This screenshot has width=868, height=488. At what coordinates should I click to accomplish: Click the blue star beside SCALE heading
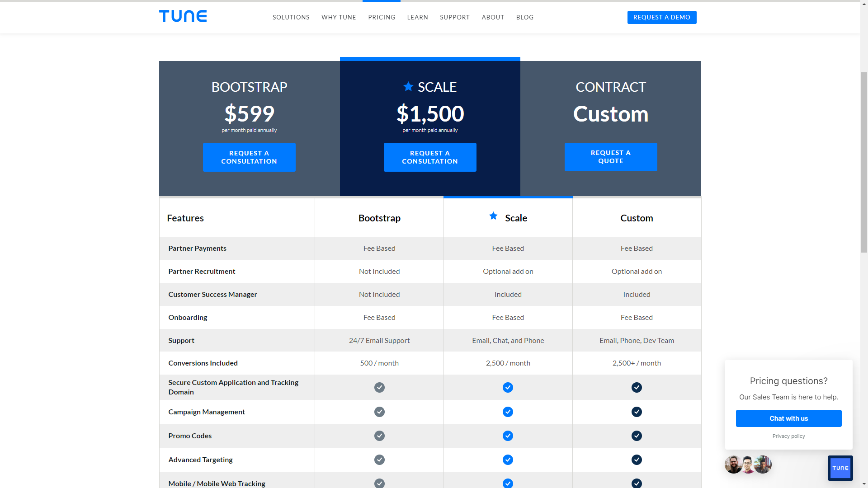408,86
